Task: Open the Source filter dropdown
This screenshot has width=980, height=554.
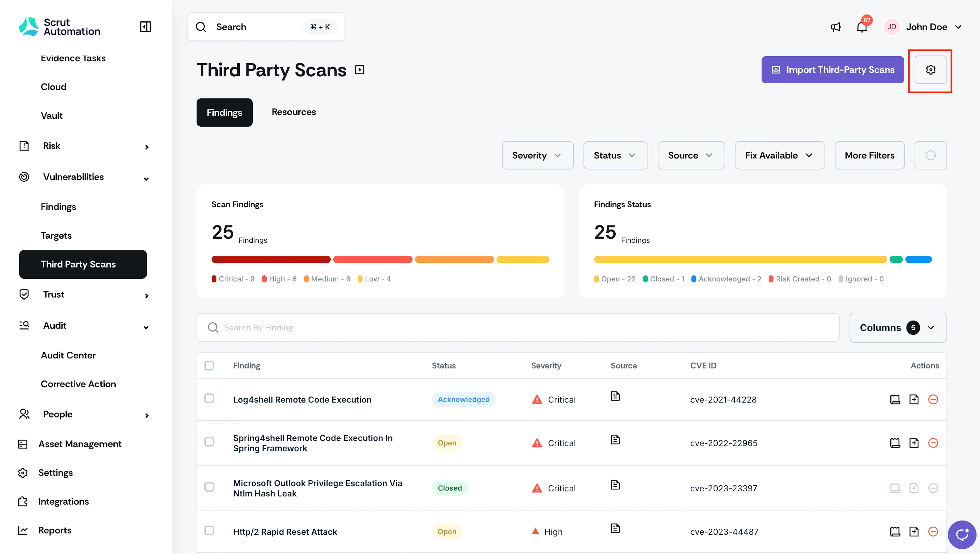Action: coord(691,155)
